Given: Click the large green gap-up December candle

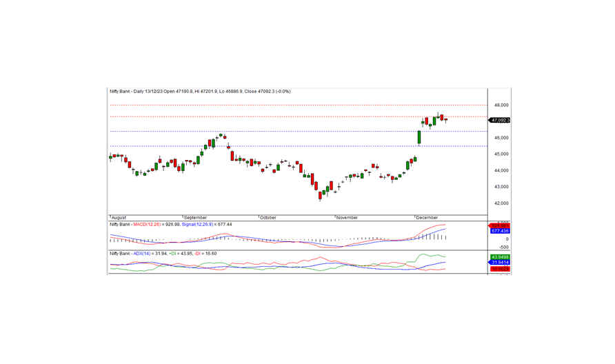Looking at the screenshot, I should pyautogui.click(x=419, y=138).
